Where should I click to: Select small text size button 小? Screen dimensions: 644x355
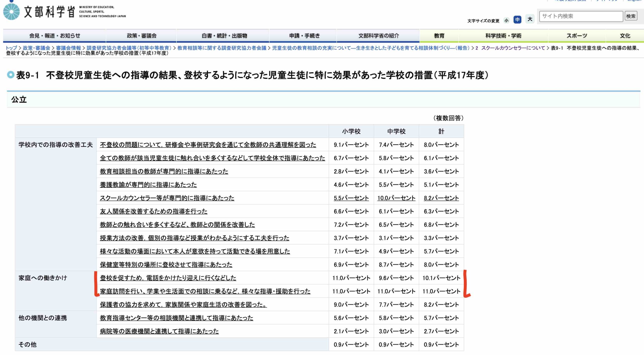[x=506, y=20]
